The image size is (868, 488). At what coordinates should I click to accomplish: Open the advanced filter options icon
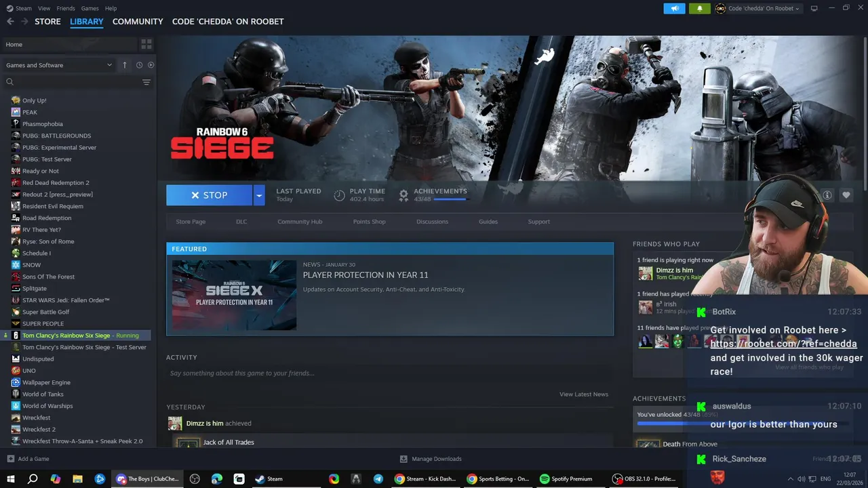pos(146,82)
